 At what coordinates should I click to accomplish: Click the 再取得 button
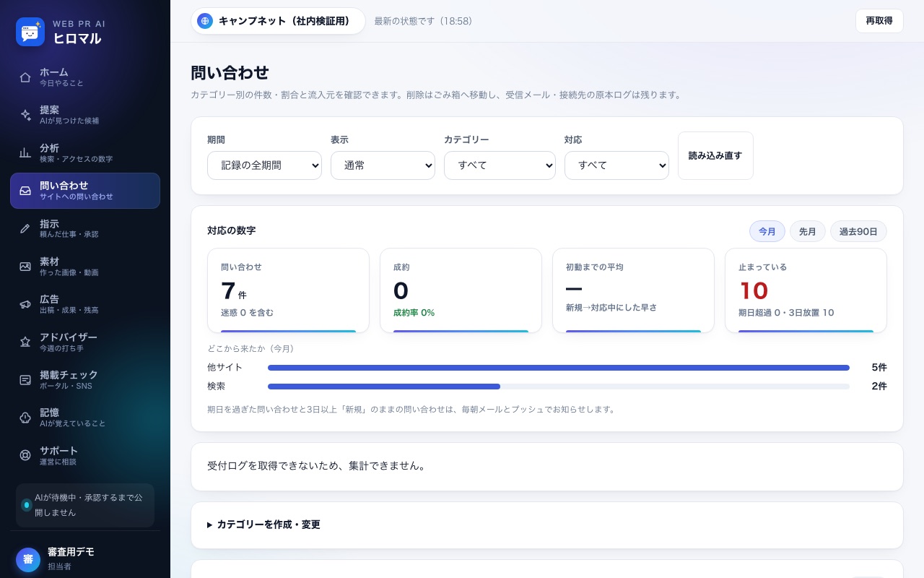[879, 21]
